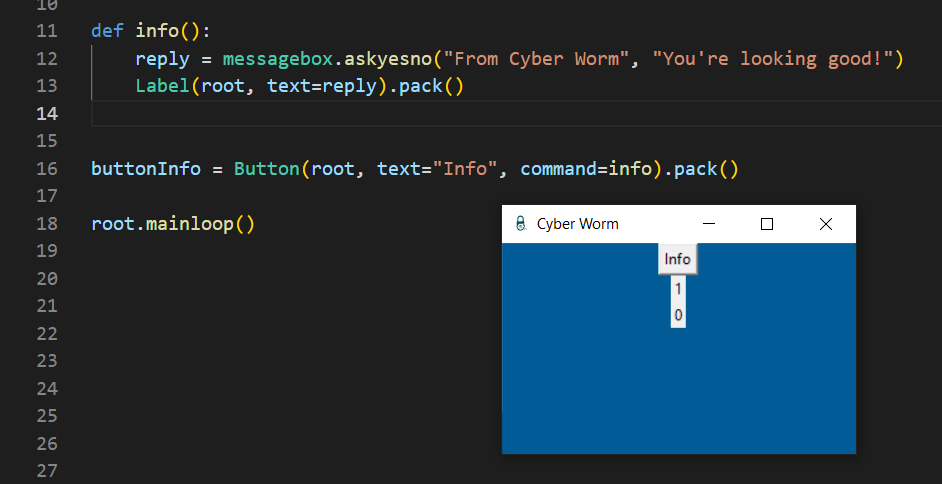Minimize the Cyber Worm window
Screen dimensions: 942x484
pyautogui.click(x=709, y=224)
